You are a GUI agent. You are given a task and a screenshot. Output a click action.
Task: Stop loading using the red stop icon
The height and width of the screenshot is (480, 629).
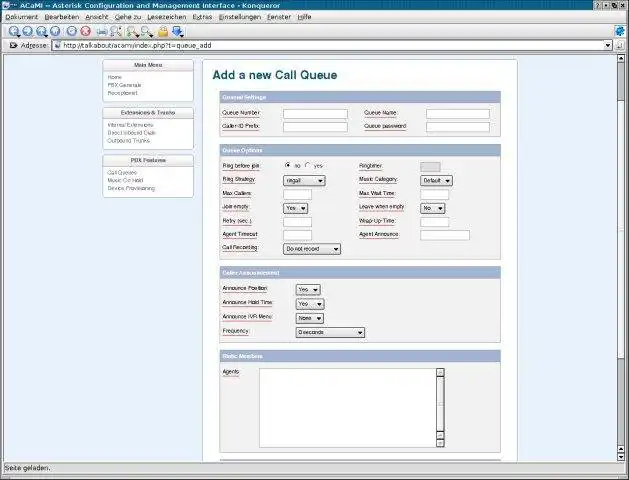pos(85,31)
